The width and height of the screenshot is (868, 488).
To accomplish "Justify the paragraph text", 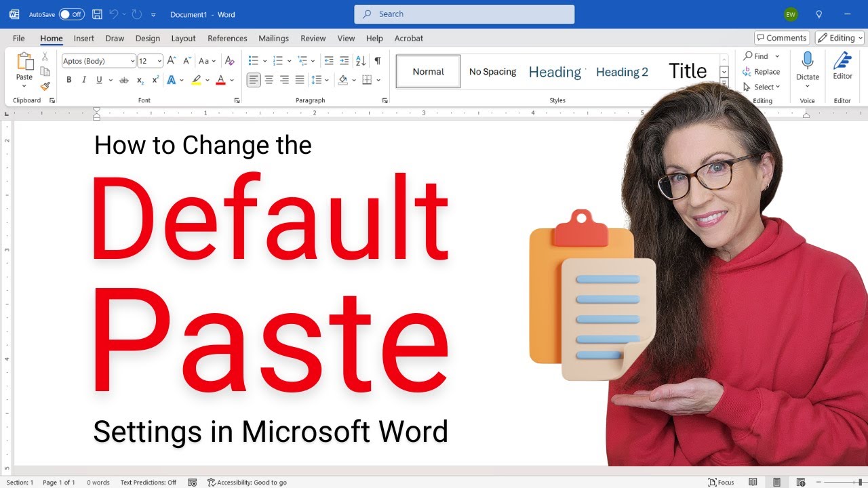I will [300, 80].
